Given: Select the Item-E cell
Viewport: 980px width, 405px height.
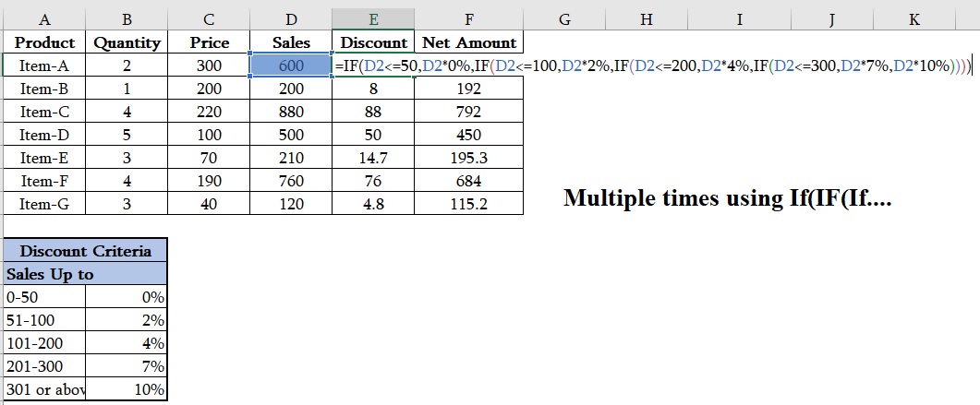Looking at the screenshot, I should 44,158.
